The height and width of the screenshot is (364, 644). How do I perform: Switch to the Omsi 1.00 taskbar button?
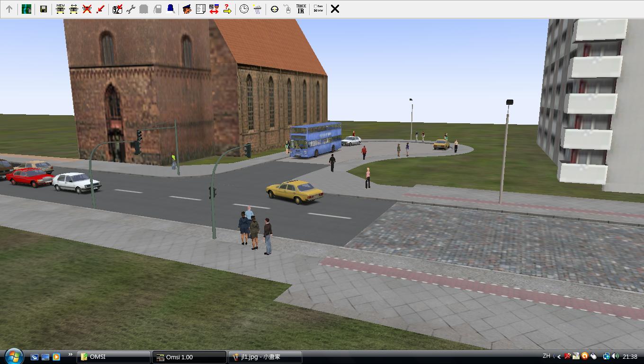[189, 357]
